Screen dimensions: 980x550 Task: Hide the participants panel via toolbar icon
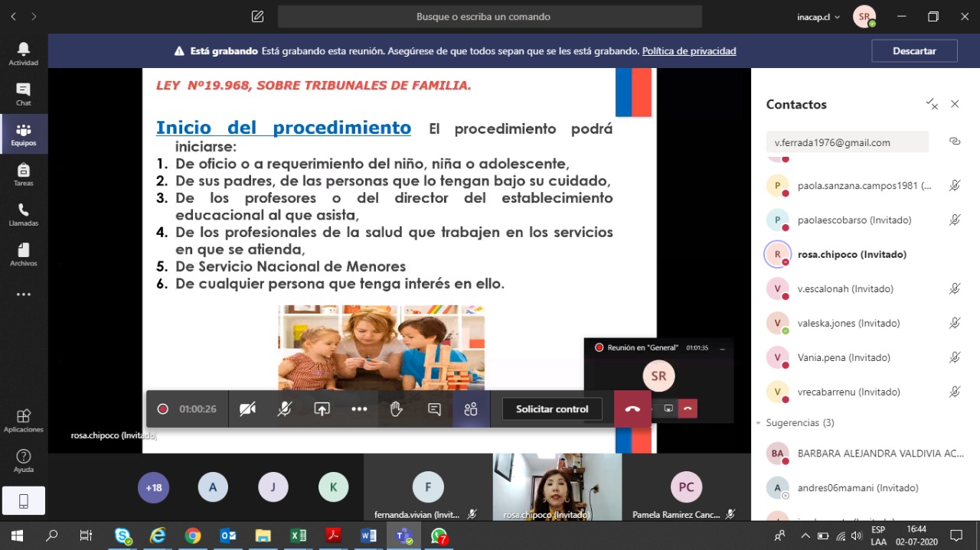(471, 409)
